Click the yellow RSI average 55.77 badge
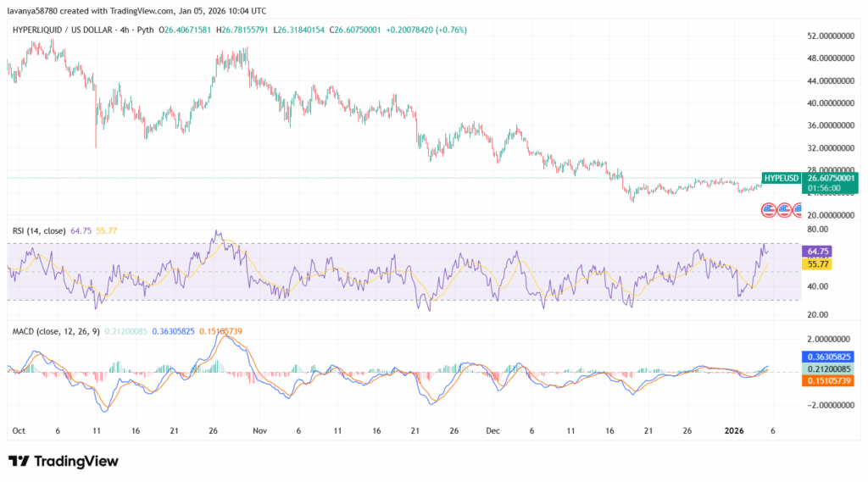The width and height of the screenshot is (868, 482). pyautogui.click(x=819, y=264)
